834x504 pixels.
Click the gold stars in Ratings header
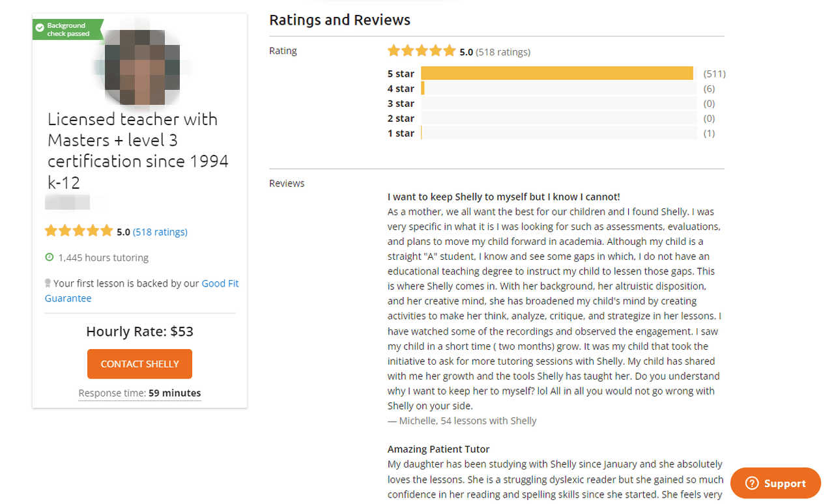[422, 51]
